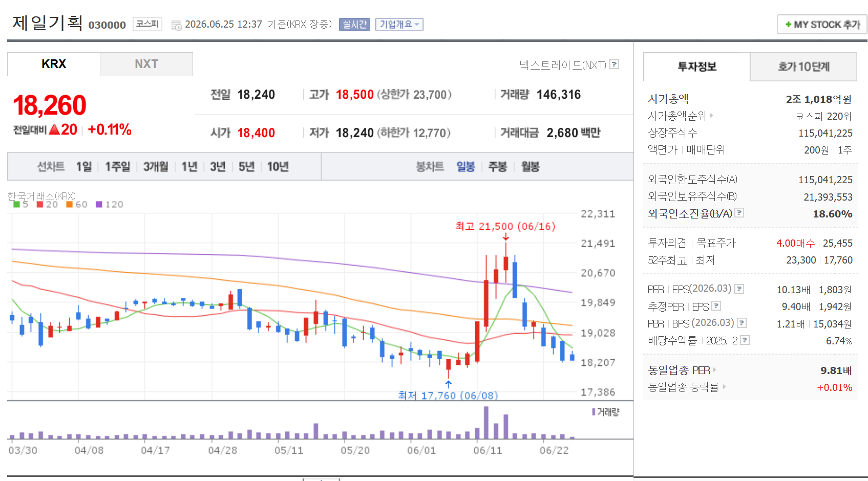Click the 고가 value 18,500
868x481 pixels.
tap(355, 95)
